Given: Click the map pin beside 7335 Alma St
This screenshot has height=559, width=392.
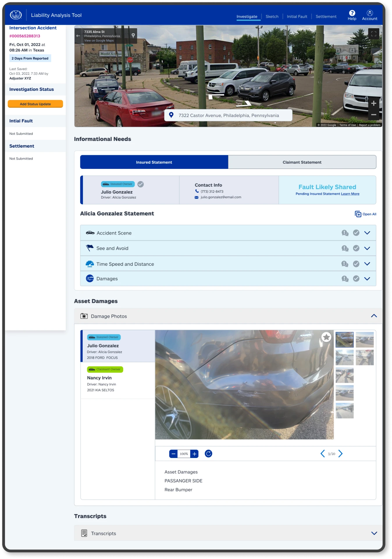Looking at the screenshot, I should (133, 36).
